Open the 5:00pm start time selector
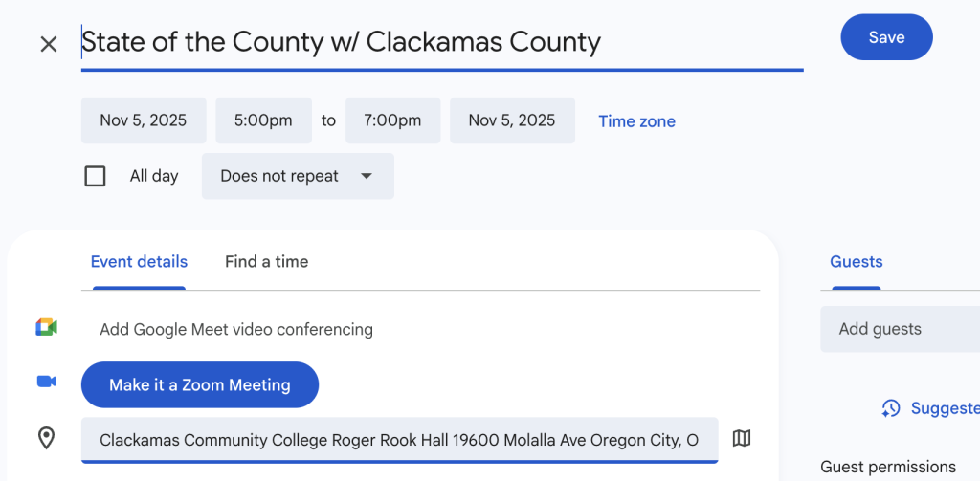 (263, 120)
